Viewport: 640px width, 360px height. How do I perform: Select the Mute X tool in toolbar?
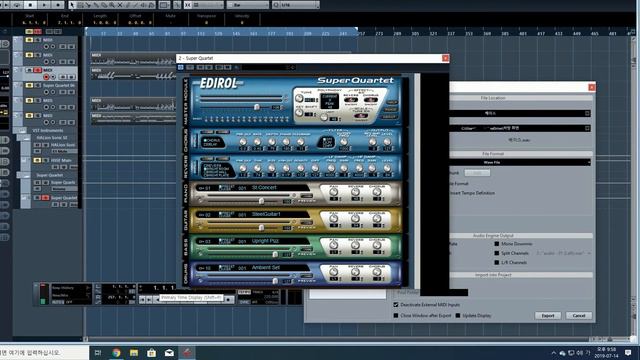[x=120, y=5]
